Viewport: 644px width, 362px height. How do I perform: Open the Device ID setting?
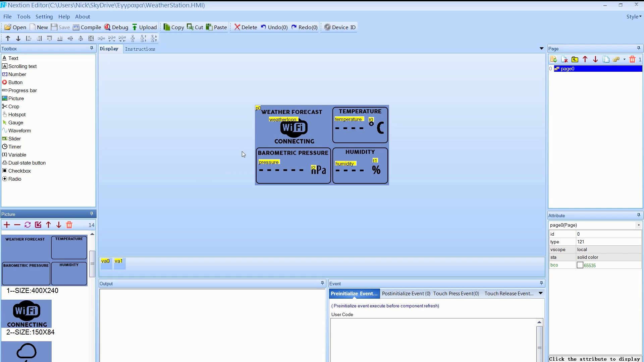tap(339, 27)
